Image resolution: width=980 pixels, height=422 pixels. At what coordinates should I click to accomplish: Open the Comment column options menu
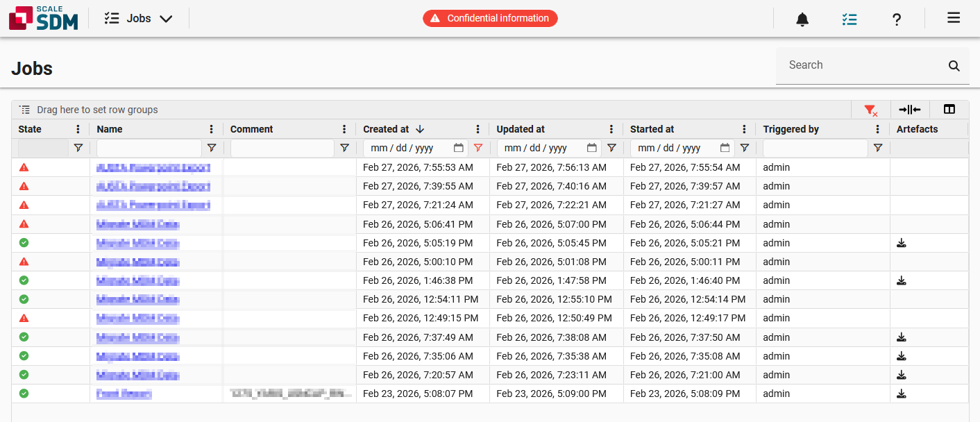(344, 129)
